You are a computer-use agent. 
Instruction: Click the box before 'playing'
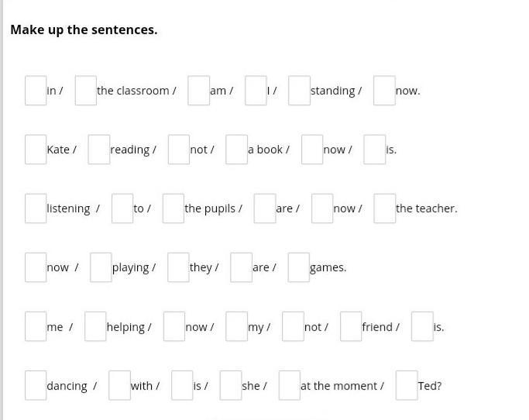[101, 267]
